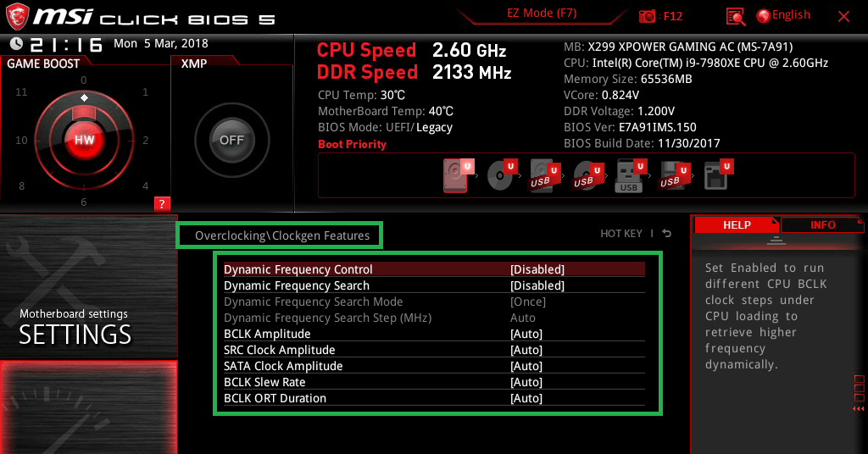
Task: Click the GAME BOOST panel title
Action: 43,64
